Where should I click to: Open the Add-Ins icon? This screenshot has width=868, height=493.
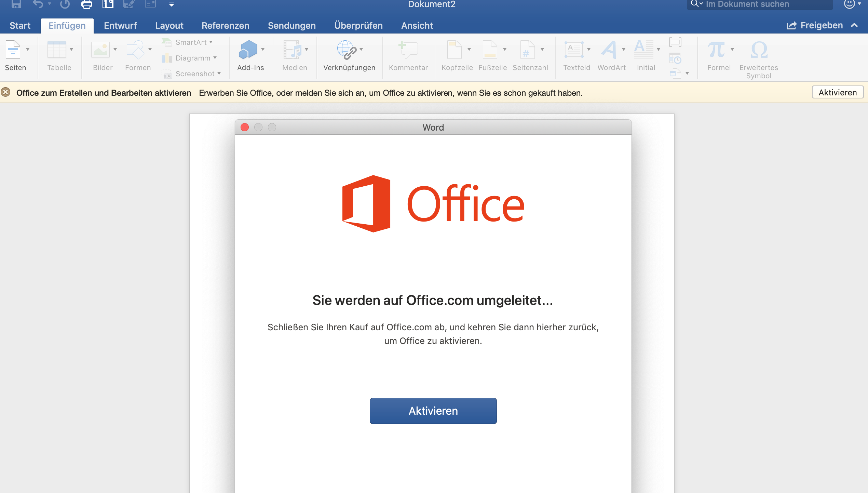(x=248, y=50)
